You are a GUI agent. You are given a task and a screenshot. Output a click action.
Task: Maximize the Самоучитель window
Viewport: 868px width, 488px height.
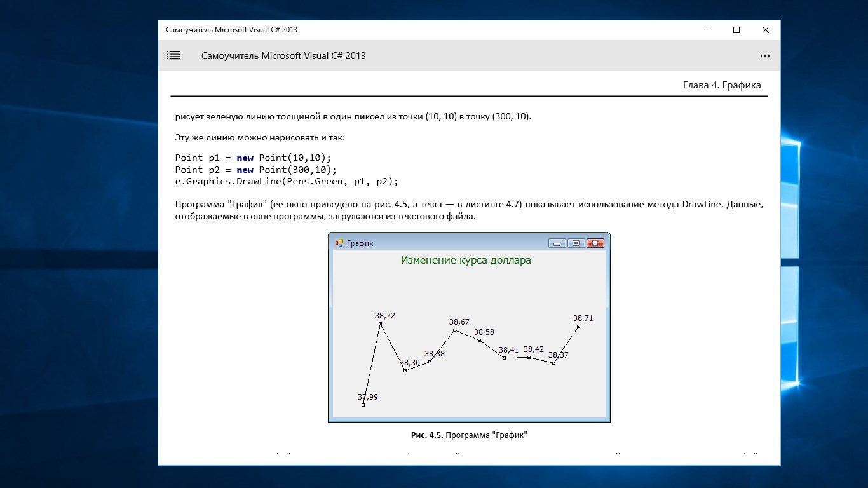pyautogui.click(x=736, y=30)
